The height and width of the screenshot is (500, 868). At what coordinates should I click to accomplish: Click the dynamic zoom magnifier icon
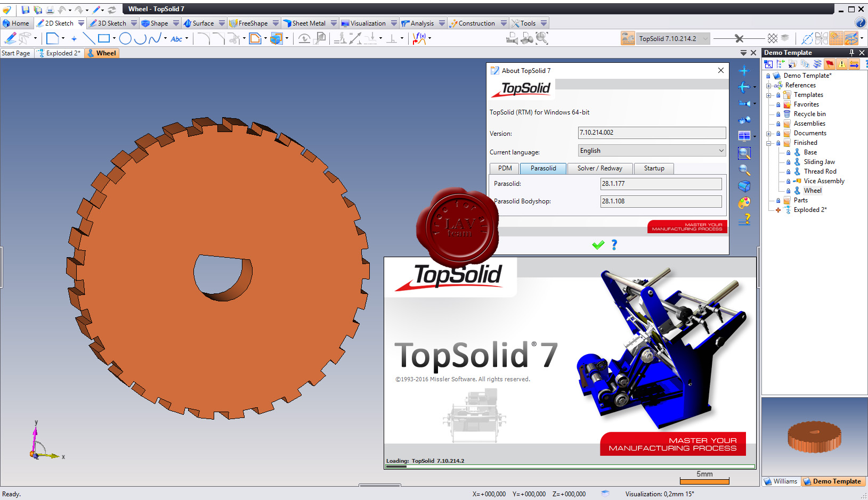(x=744, y=170)
